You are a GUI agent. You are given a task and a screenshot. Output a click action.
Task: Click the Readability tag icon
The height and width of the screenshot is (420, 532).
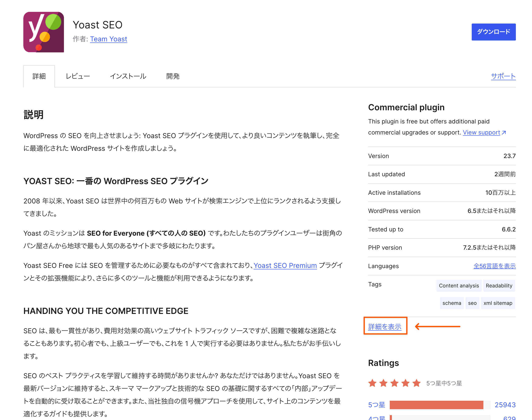click(x=499, y=286)
